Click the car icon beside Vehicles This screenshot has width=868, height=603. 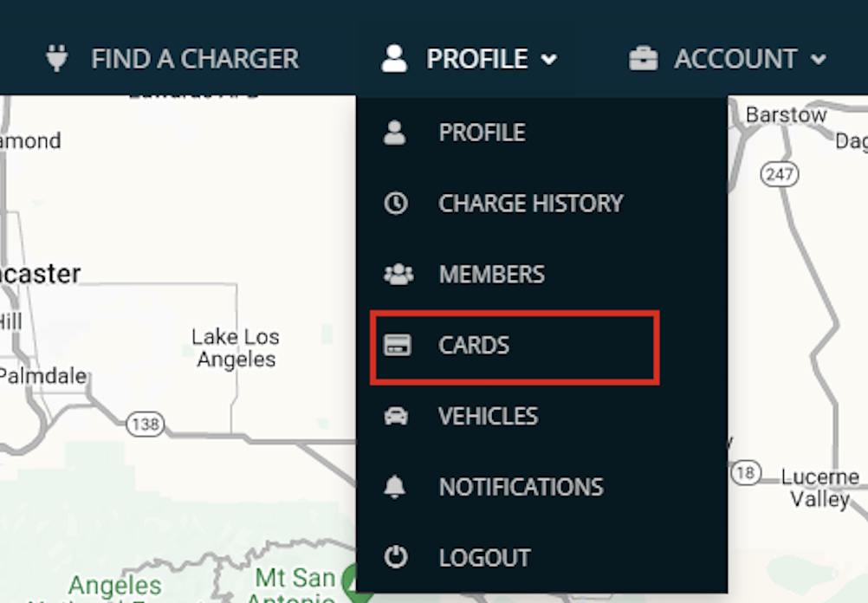click(396, 417)
